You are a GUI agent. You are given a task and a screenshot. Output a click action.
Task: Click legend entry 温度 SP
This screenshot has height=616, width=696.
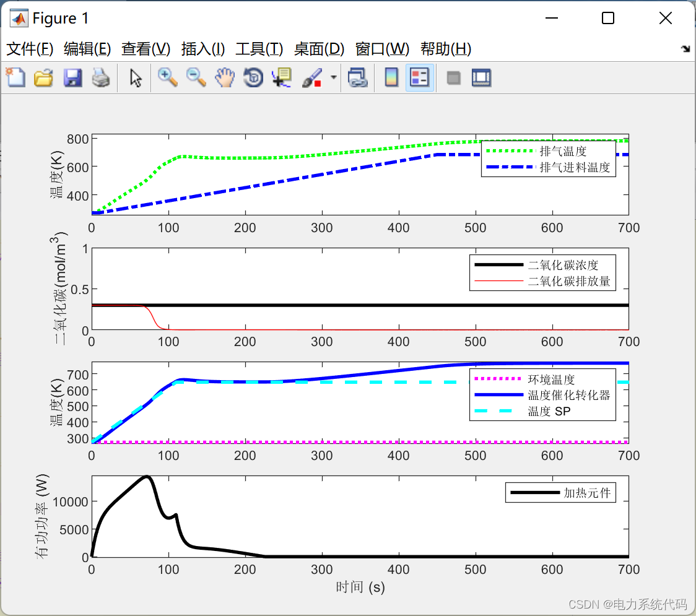point(549,411)
